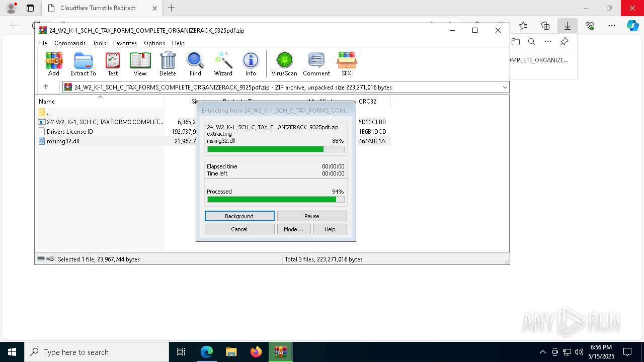Click the Comment toolbar icon

(x=316, y=64)
